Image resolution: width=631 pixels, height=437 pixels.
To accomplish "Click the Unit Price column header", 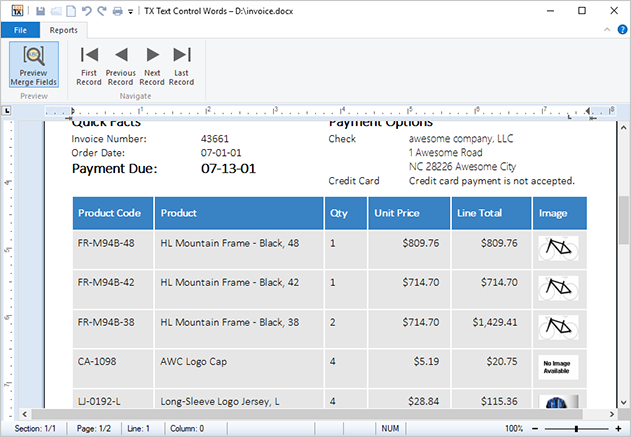I will (409, 213).
